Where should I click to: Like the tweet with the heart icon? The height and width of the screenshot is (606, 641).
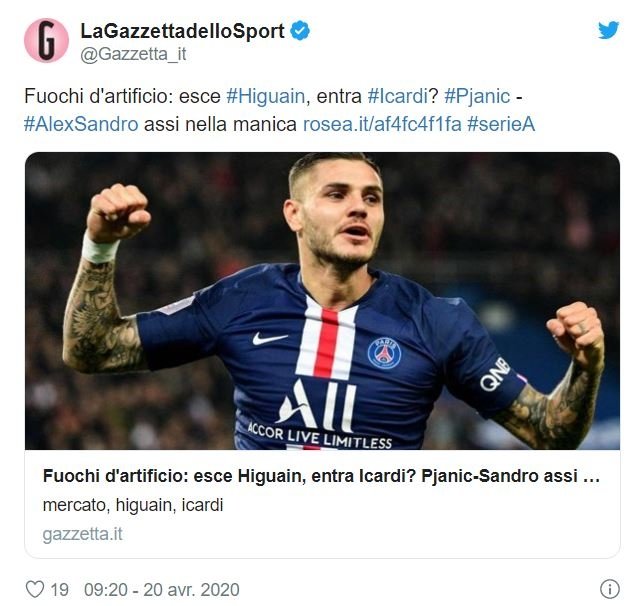pyautogui.click(x=35, y=589)
